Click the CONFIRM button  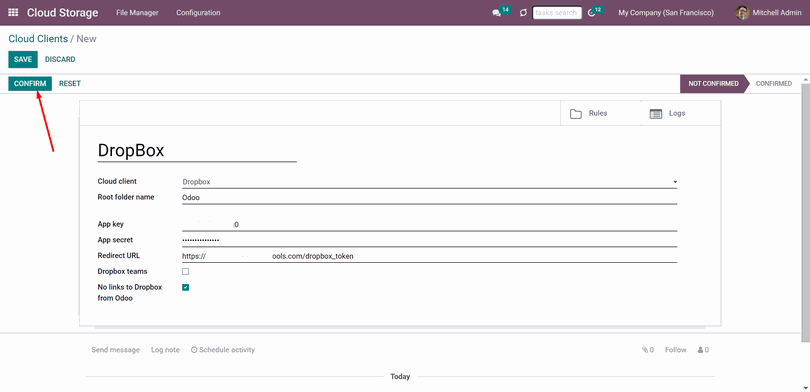pos(30,84)
